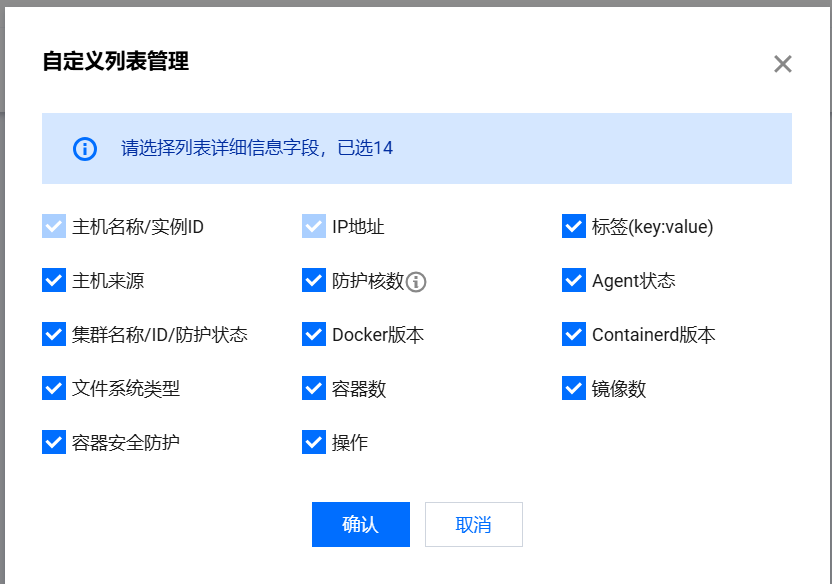Click the disabled 主机名称/实例ID checkbox
832x584 pixels.
click(x=54, y=227)
